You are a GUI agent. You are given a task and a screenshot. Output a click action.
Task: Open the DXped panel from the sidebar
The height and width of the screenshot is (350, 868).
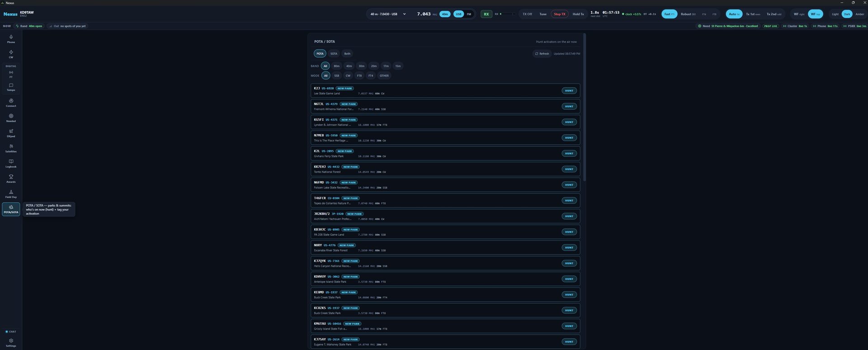point(11,133)
